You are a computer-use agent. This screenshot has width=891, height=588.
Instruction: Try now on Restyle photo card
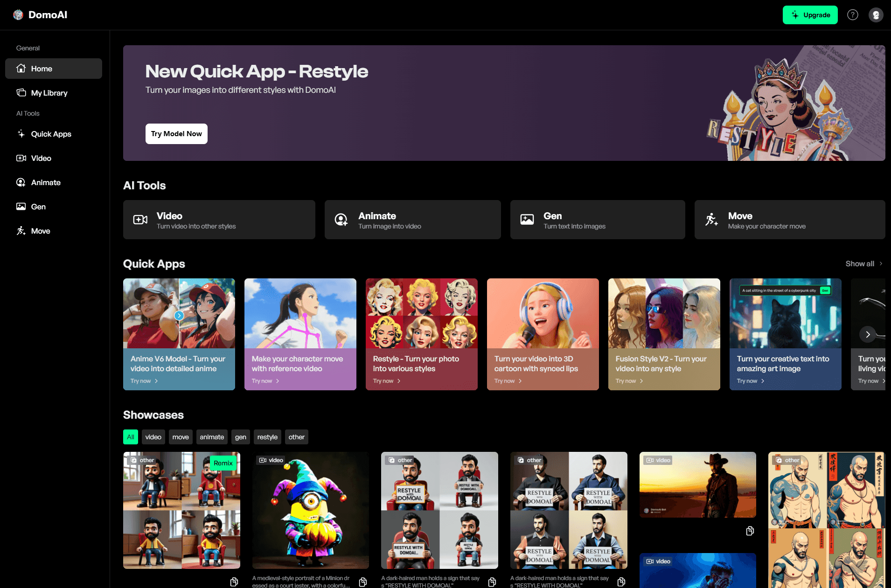[x=387, y=381]
